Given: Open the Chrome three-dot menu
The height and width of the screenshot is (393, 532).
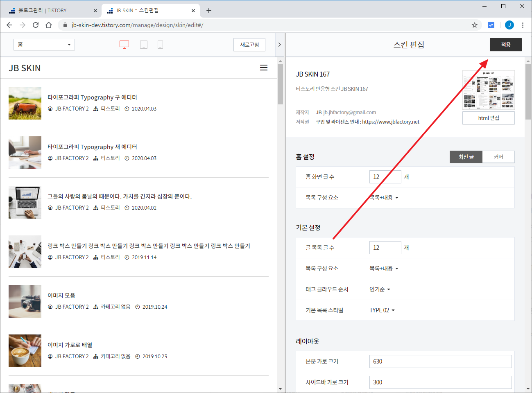Looking at the screenshot, I should tap(523, 25).
